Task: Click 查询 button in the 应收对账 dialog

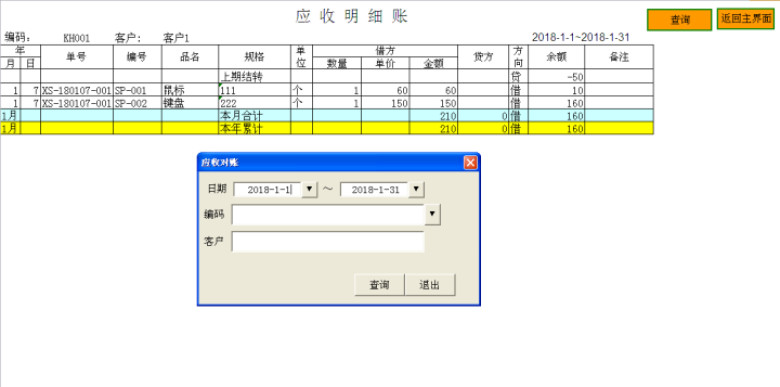Action: tap(379, 285)
